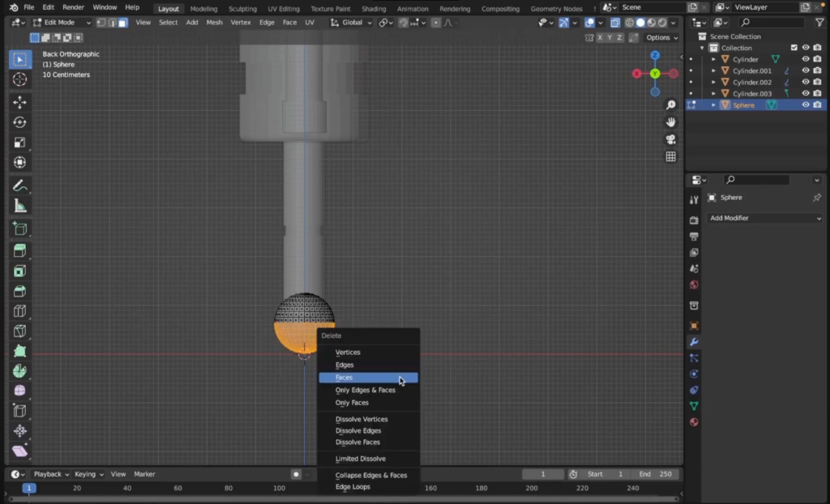Click the viewport camera view icon
Viewport: 830px width, 504px height.
point(671,139)
